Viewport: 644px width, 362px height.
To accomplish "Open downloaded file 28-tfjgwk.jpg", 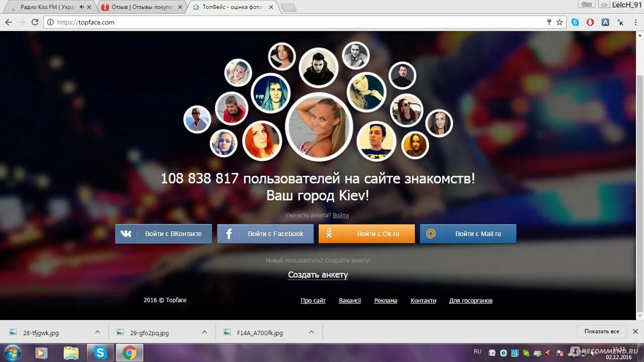I will click(x=41, y=332).
